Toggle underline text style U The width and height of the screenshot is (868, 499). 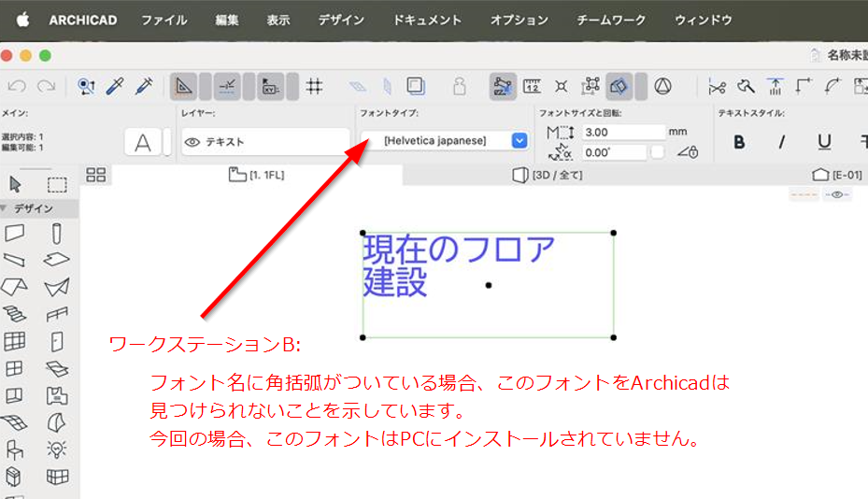tap(824, 142)
